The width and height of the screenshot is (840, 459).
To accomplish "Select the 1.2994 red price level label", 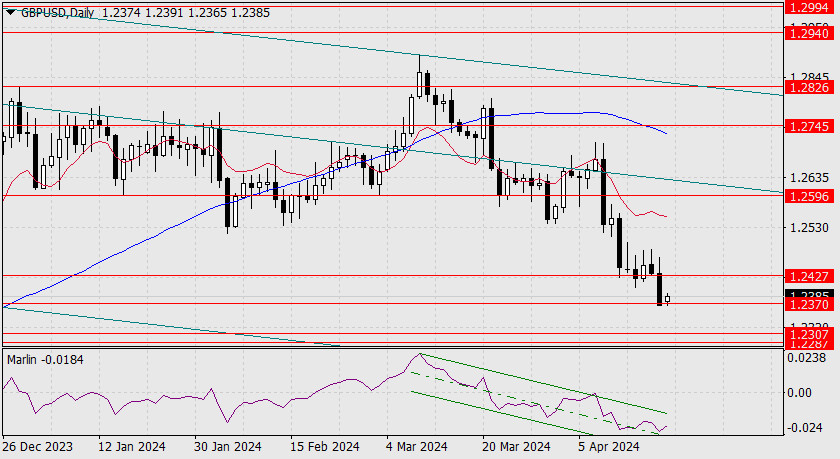I will 809,7.
